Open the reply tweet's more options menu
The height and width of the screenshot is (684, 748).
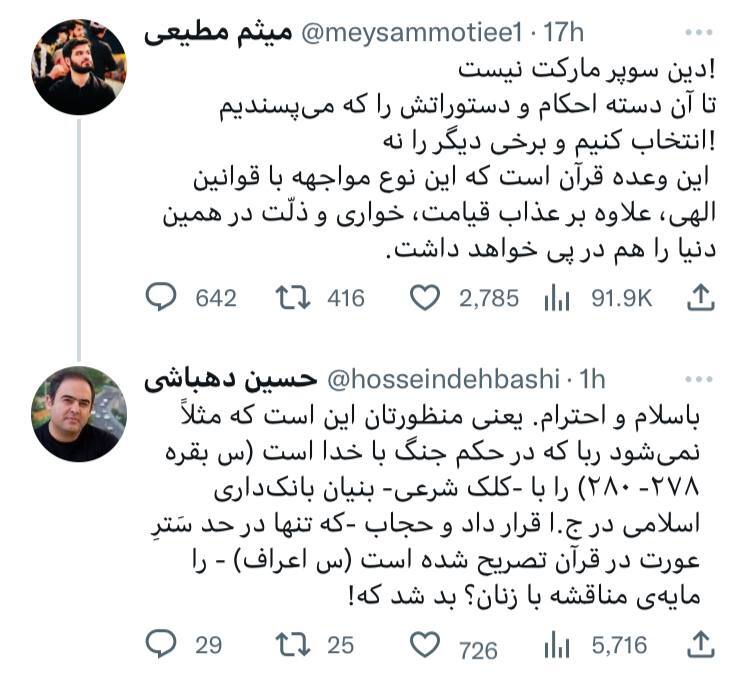702,380
